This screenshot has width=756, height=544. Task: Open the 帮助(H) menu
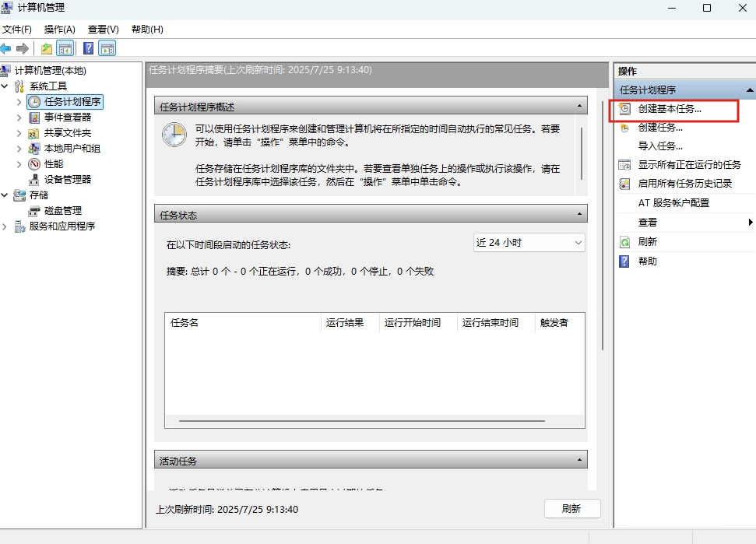click(x=147, y=30)
